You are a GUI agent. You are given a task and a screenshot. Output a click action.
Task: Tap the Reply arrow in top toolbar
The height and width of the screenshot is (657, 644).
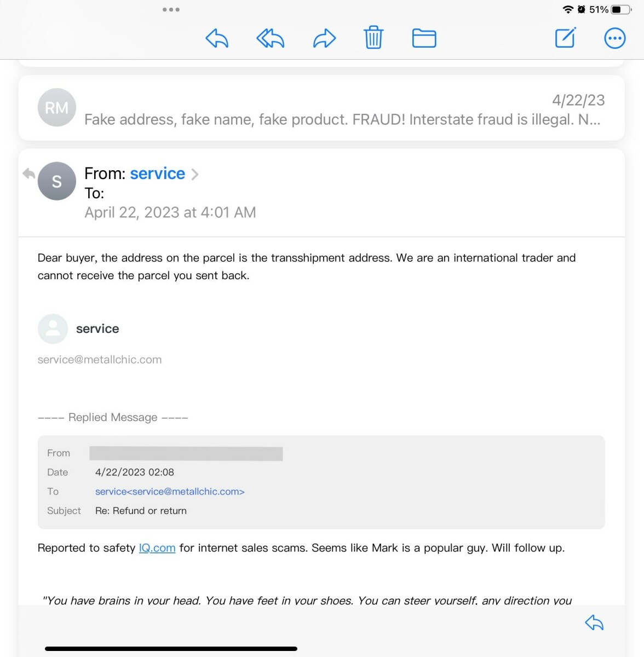[x=217, y=38]
